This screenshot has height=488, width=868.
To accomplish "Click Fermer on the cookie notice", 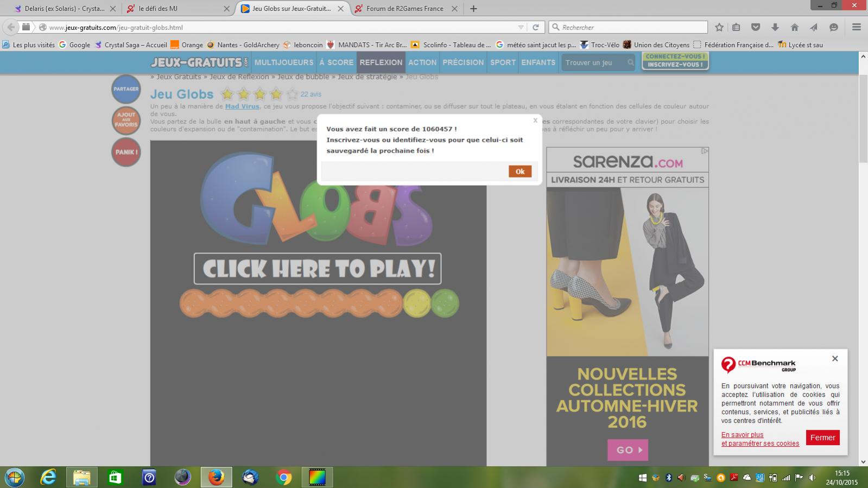I will coord(822,438).
